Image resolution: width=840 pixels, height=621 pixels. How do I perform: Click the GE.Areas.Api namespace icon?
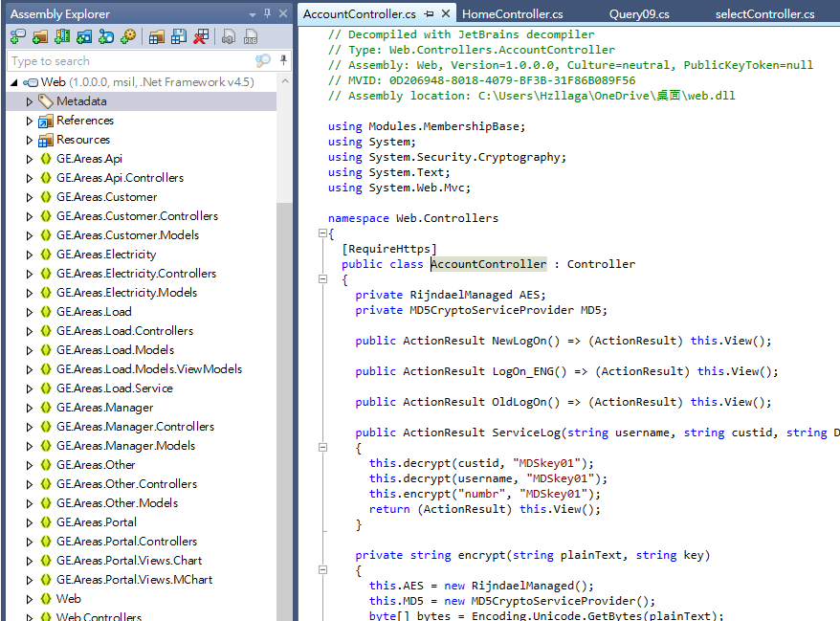tap(46, 159)
